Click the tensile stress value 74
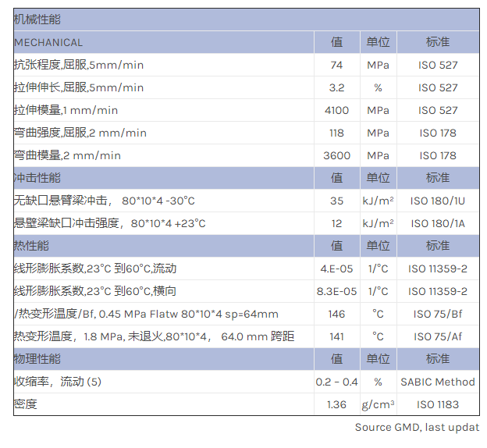Image resolution: width=487 pixels, height=448 pixels. point(336,65)
